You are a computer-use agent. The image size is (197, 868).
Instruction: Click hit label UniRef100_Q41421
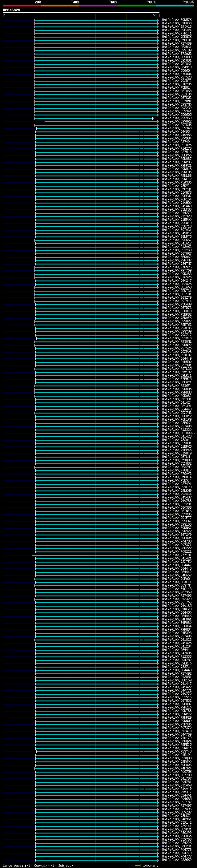click(x=177, y=558)
